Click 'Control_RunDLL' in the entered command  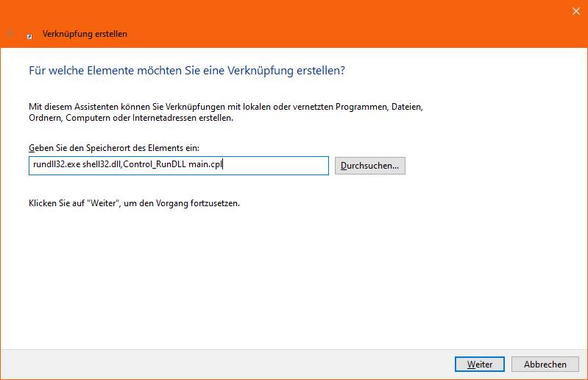pyautogui.click(x=154, y=165)
